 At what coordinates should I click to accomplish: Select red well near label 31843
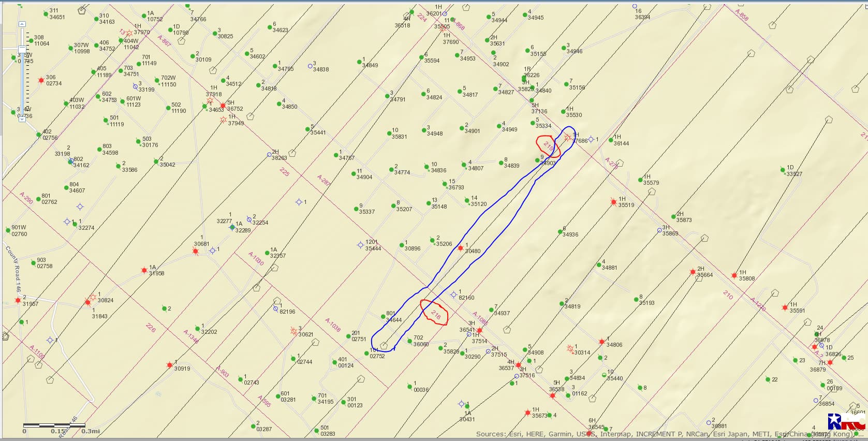pyautogui.click(x=87, y=302)
